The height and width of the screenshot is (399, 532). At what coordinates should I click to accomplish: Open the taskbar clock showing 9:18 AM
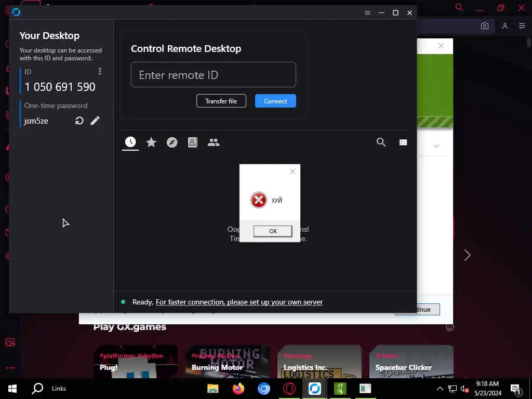coord(487,389)
